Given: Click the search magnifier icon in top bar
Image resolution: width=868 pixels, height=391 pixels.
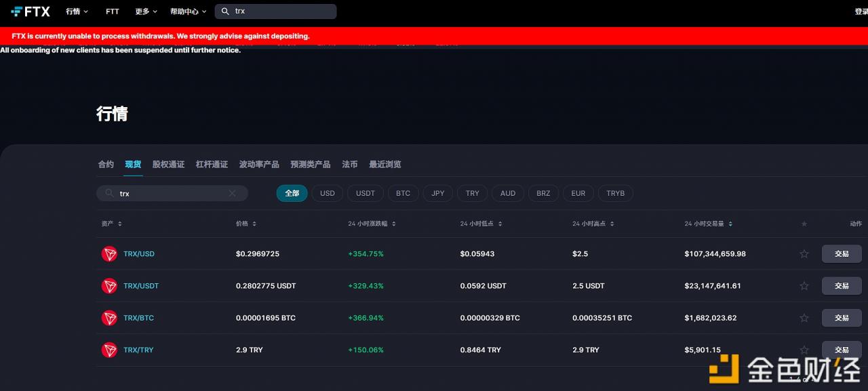Looking at the screenshot, I should 226,12.
